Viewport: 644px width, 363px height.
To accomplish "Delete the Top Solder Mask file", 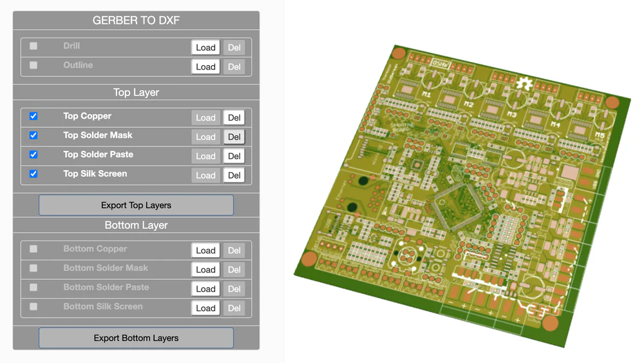I will [x=234, y=137].
